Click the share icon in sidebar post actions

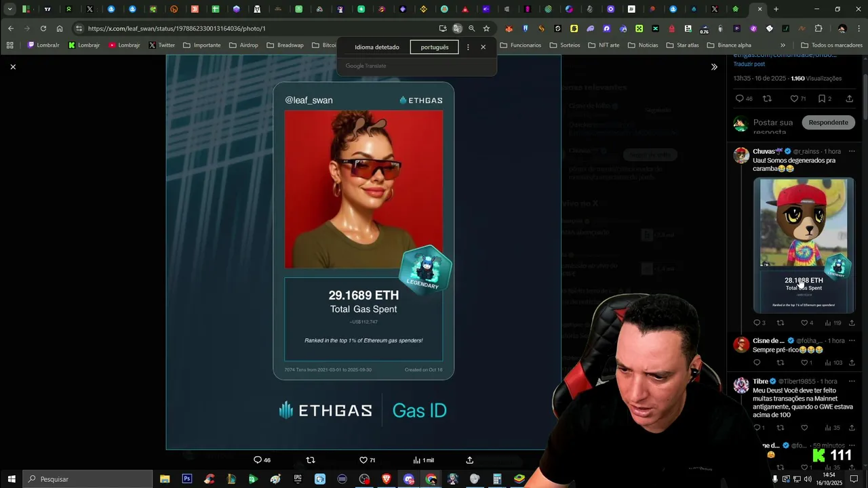click(x=849, y=98)
